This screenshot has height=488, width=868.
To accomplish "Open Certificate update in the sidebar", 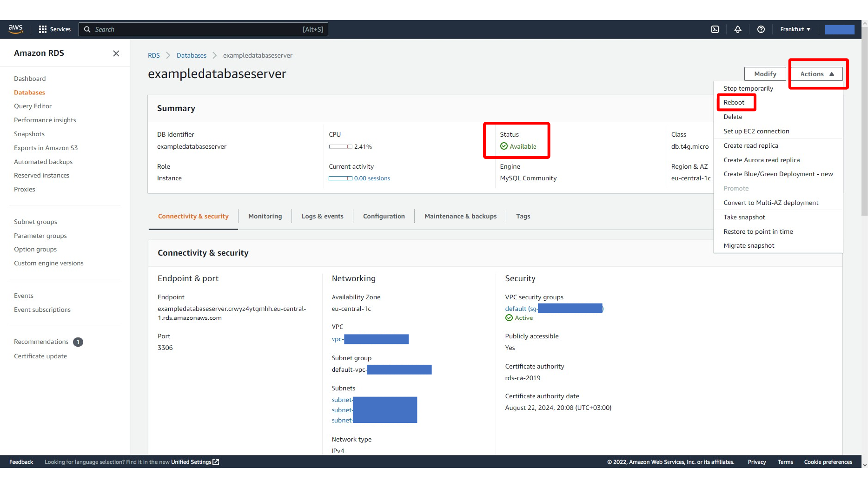I will [40, 356].
